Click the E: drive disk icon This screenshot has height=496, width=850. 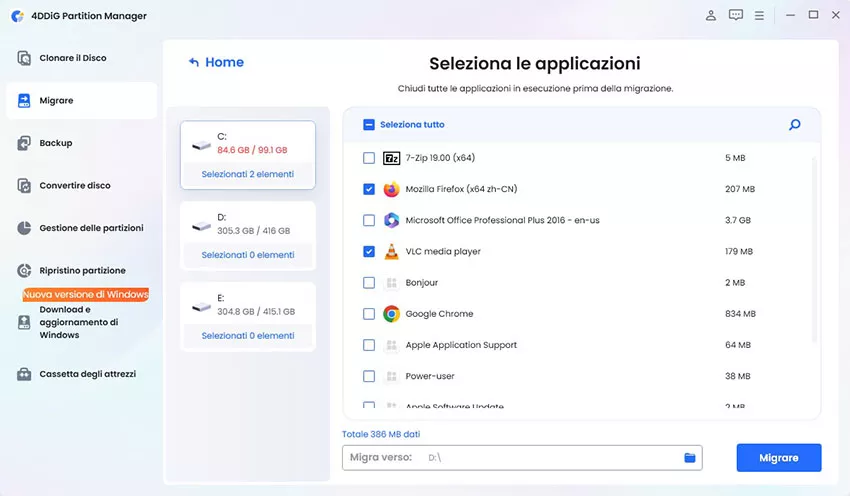point(201,307)
